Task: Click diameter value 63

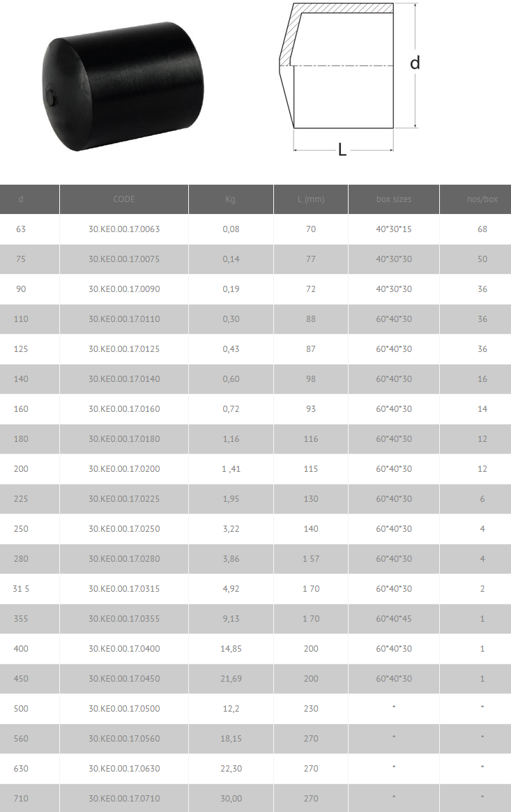Action: (21, 229)
